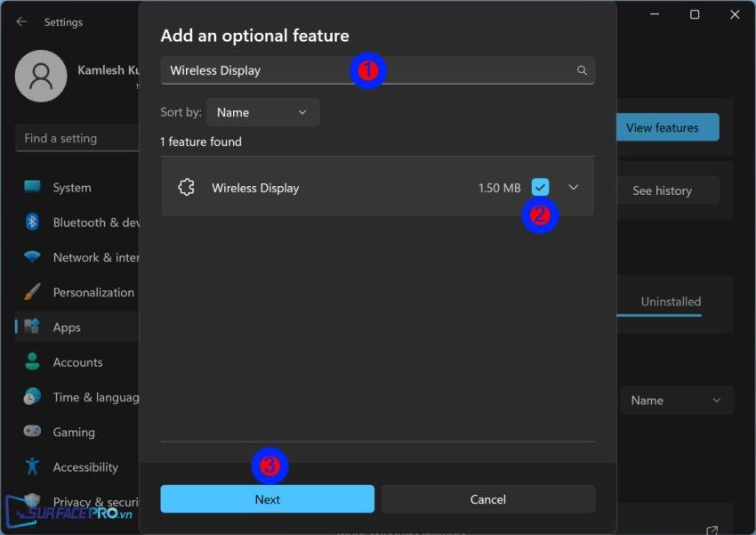The width and height of the screenshot is (756, 535).
Task: Uncheck the Wireless Display checkbox
Action: (x=540, y=187)
